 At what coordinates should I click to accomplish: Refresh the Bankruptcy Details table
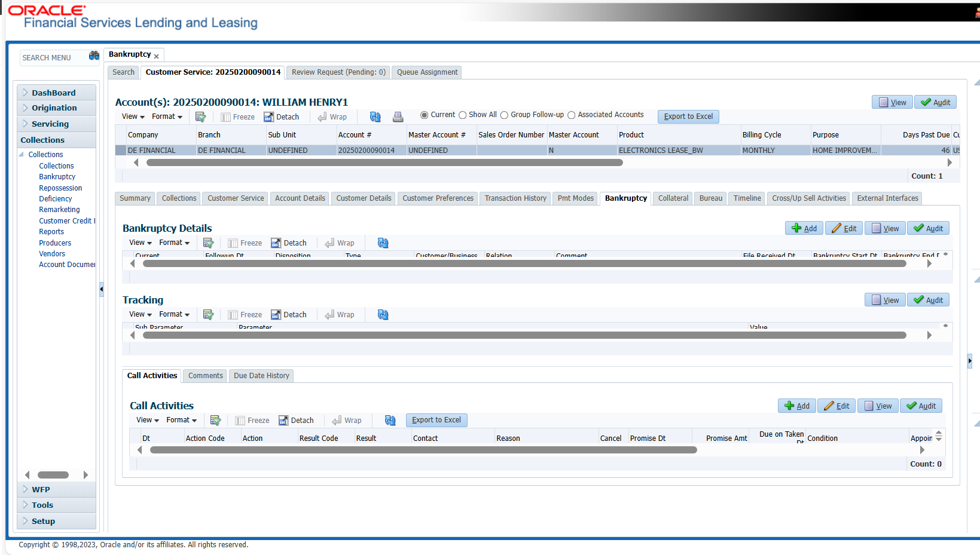coord(383,243)
